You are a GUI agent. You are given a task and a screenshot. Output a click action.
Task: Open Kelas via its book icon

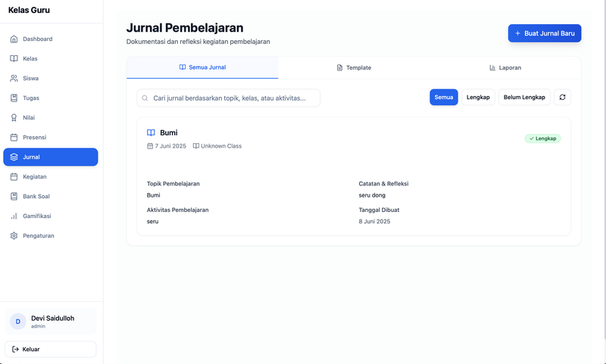[x=14, y=58]
